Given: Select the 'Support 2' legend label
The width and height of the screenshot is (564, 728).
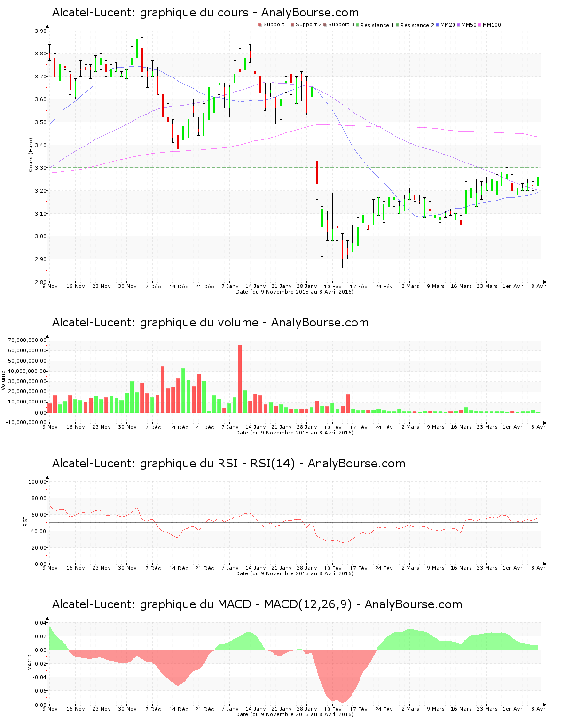Looking at the screenshot, I should pyautogui.click(x=309, y=25).
